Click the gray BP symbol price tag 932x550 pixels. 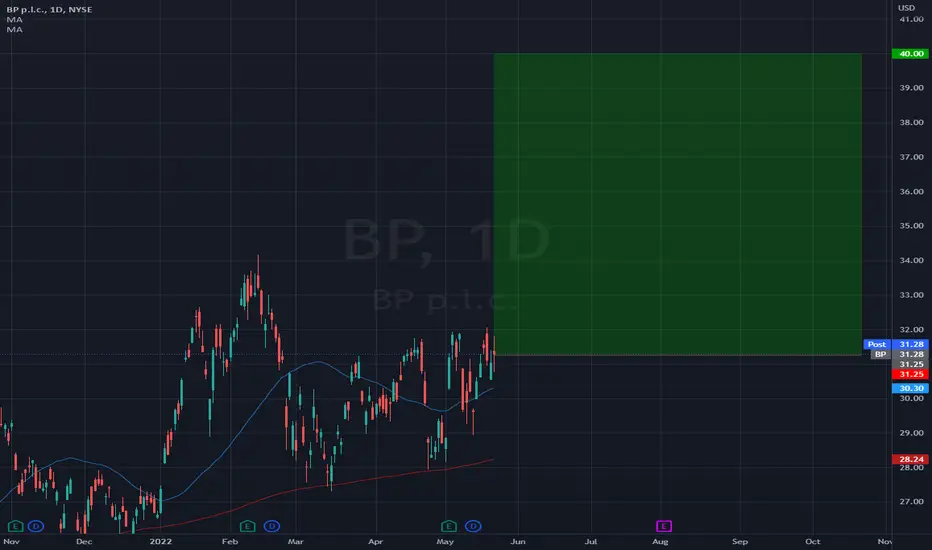[880, 354]
